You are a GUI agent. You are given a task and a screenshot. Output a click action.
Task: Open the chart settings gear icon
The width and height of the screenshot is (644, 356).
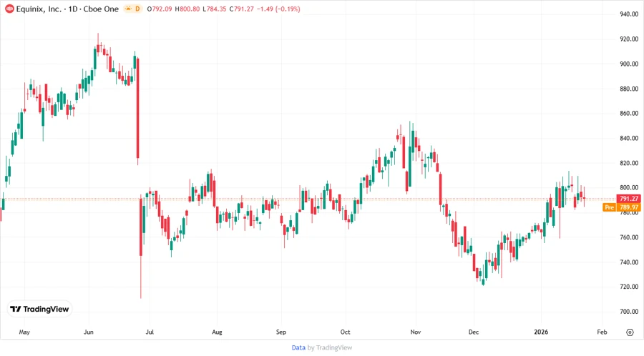[630, 332]
